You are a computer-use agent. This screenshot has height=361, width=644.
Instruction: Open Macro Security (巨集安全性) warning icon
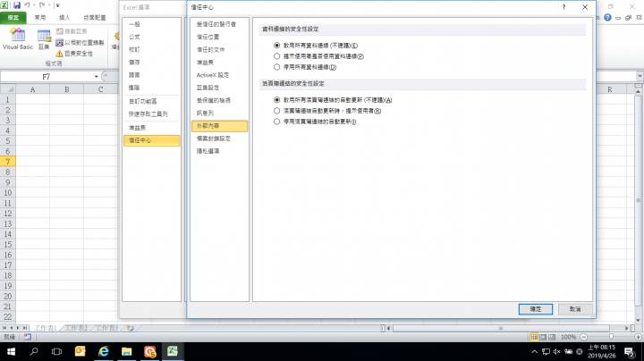[x=60, y=54]
